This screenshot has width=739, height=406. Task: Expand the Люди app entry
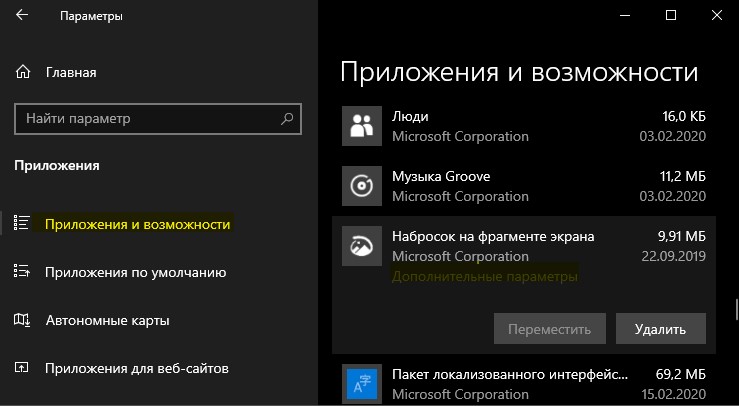pos(524,126)
